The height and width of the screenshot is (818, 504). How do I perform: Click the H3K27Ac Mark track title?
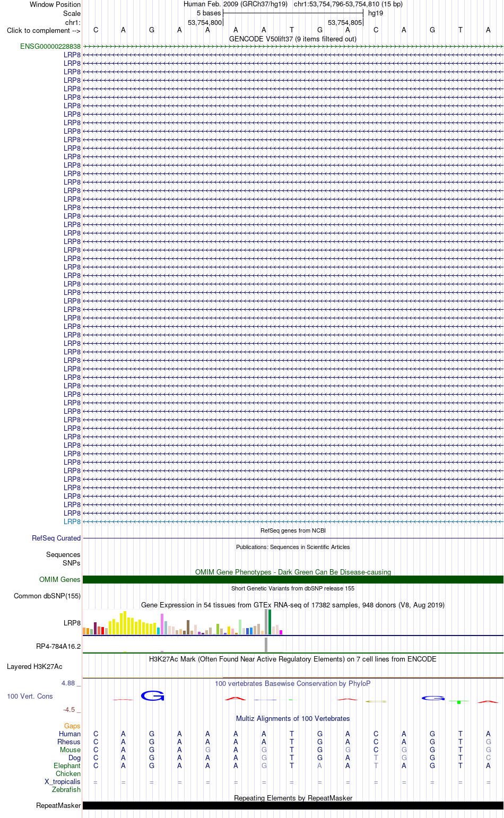[x=293, y=659]
